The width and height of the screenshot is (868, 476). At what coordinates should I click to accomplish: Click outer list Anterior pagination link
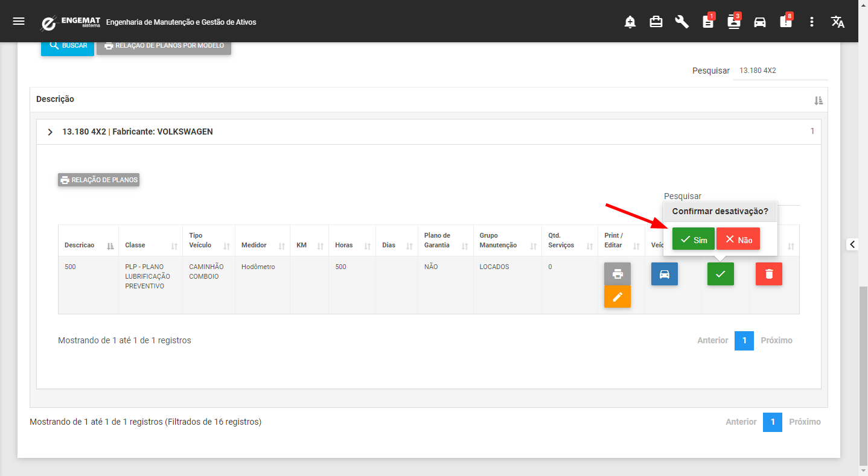pos(741,422)
